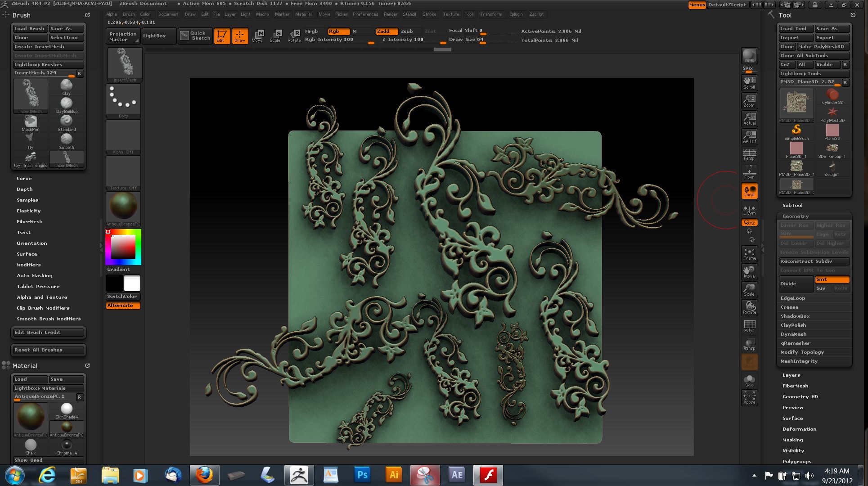Choose the Chalk material
Screen dimensions: 868x486
click(31, 447)
